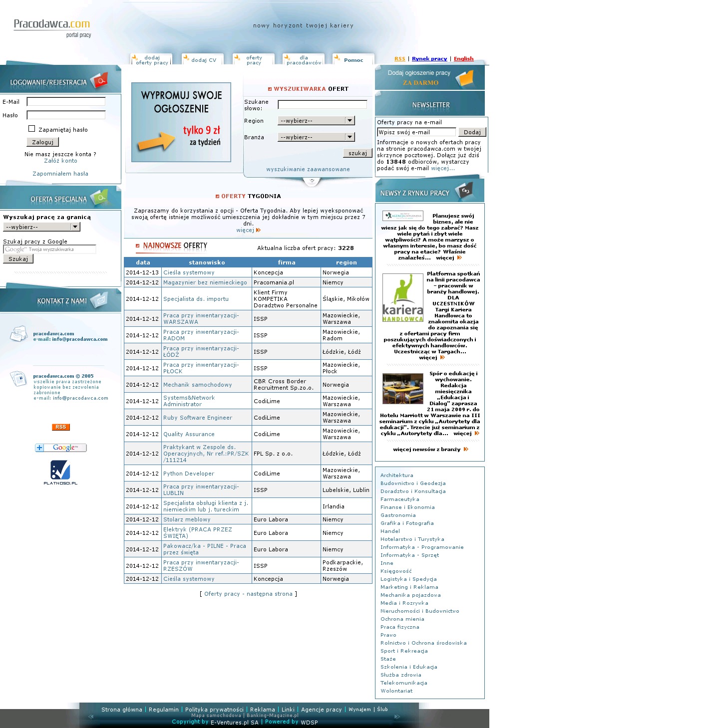This screenshot has width=711, height=728.
Task: Click the newsletter e-mail input field
Action: click(416, 132)
